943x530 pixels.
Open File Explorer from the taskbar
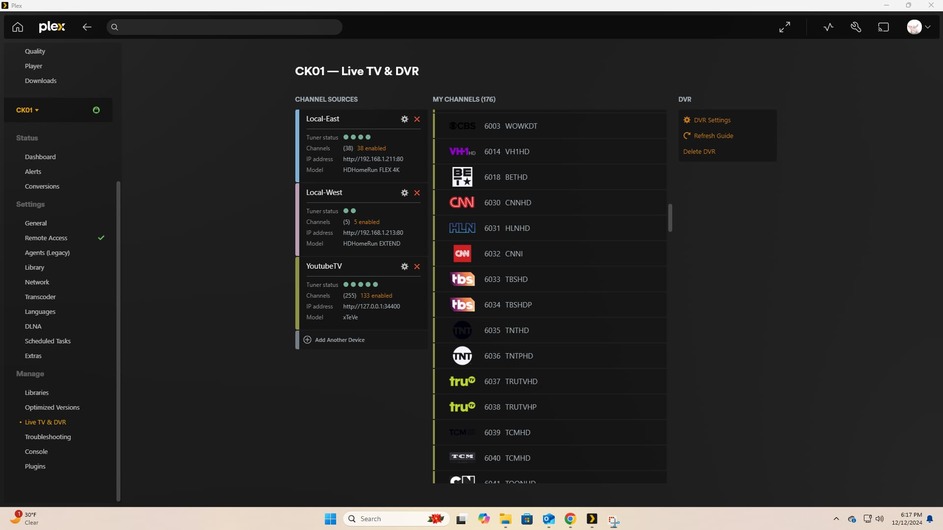pyautogui.click(x=505, y=519)
